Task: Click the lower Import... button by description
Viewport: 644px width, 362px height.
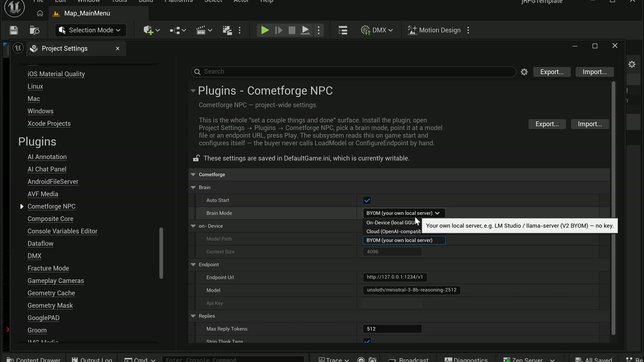Action: [590, 124]
